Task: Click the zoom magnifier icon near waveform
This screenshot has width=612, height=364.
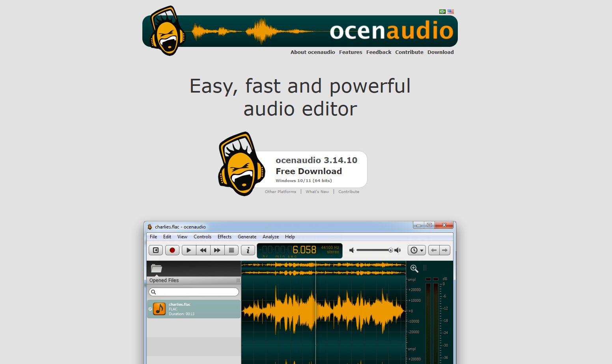Action: (x=414, y=268)
